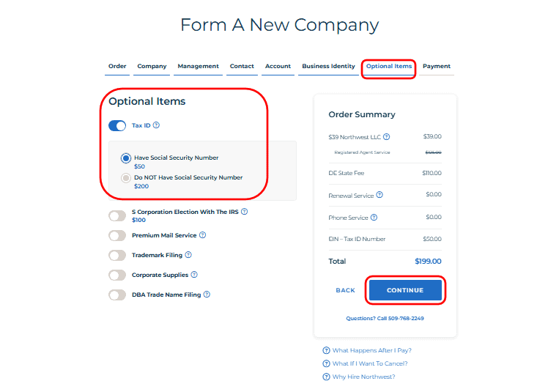Click help icon beside S Corporation Election
This screenshot has width=559, height=392.
tap(244, 211)
